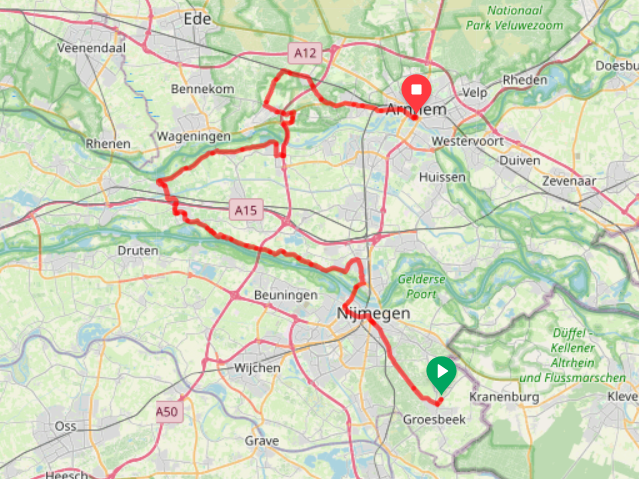Click the A15 highway shield

[246, 210]
